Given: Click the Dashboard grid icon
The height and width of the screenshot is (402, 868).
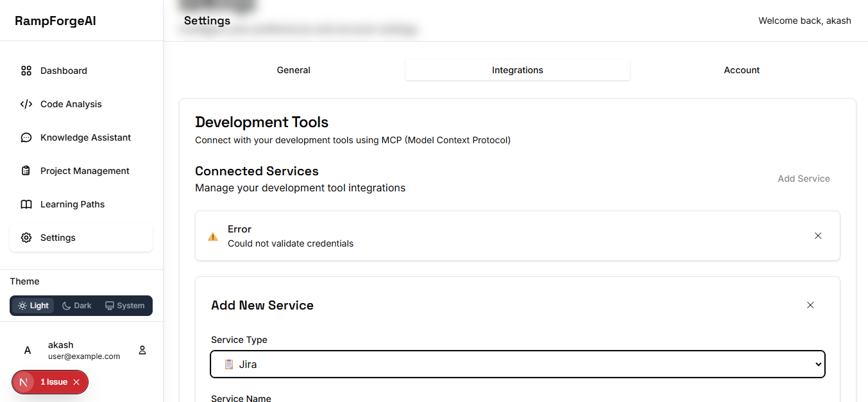Looking at the screenshot, I should point(26,71).
